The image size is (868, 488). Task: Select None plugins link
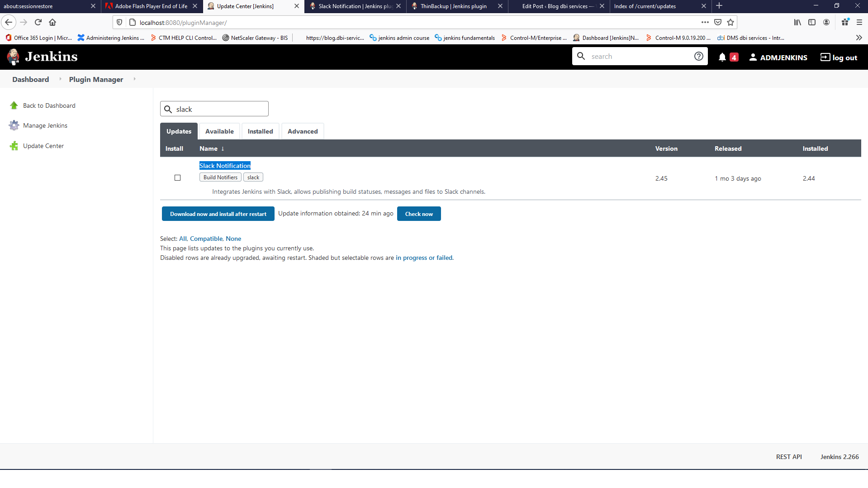tap(233, 239)
